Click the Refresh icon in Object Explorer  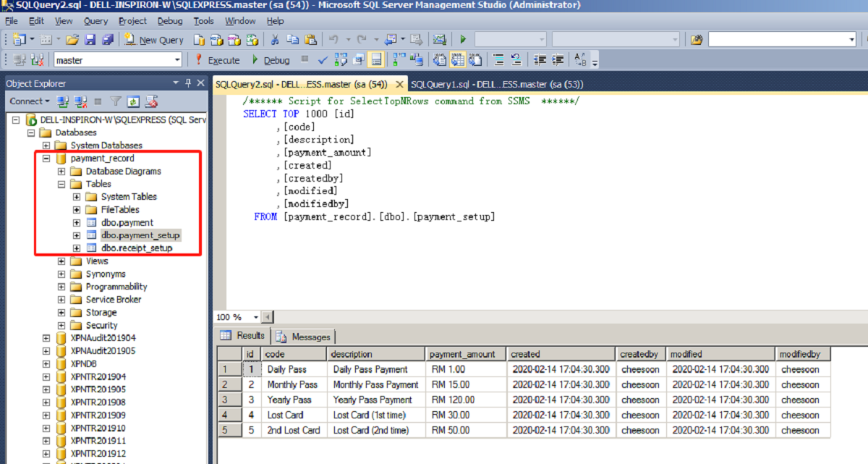point(132,101)
